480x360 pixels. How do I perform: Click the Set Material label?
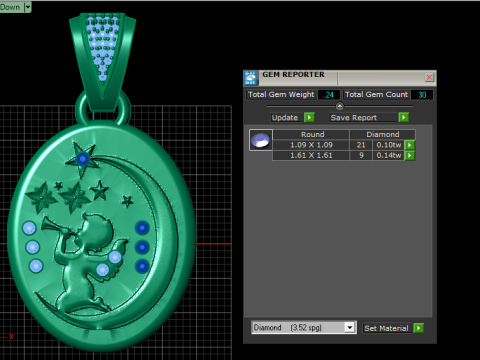tap(386, 328)
